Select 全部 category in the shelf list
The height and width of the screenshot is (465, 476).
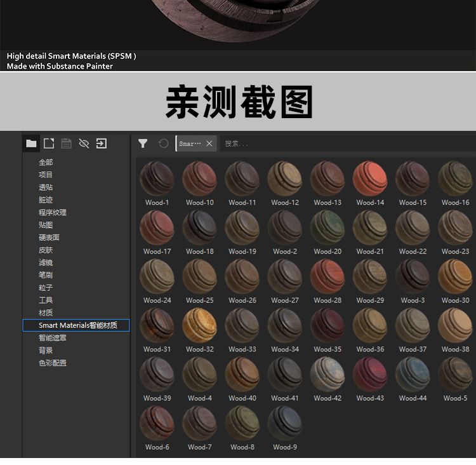(46, 162)
